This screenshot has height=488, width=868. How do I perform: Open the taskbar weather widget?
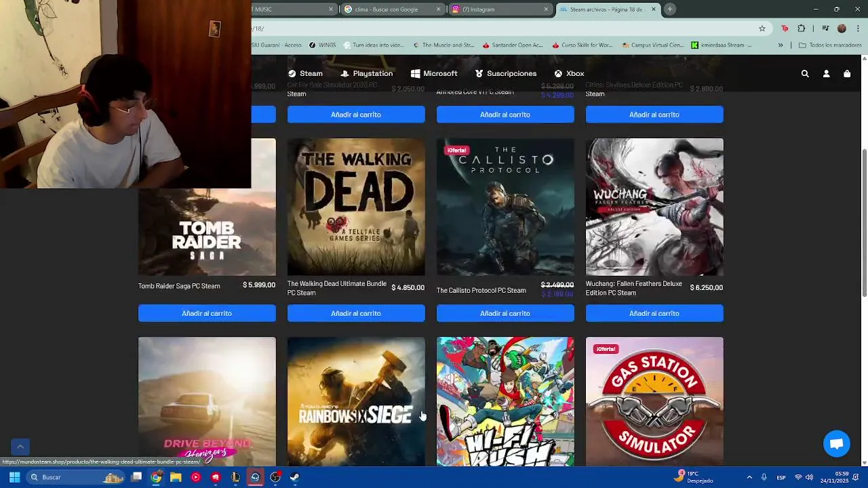(693, 477)
